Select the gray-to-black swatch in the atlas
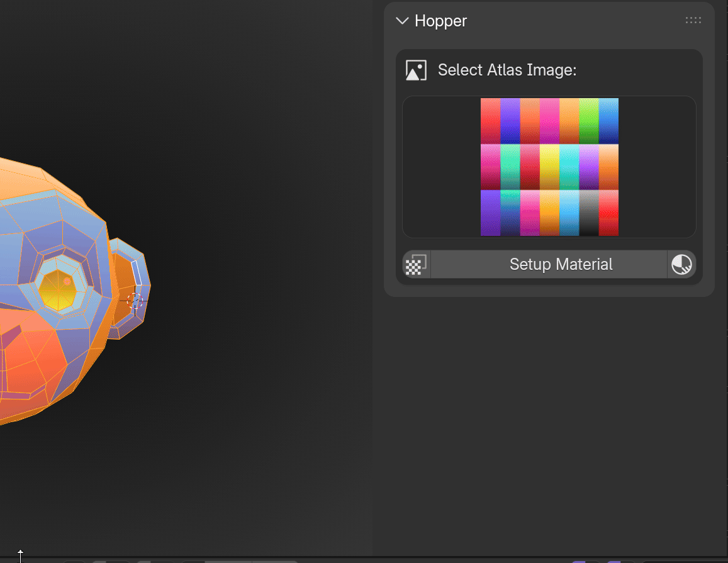 pyautogui.click(x=588, y=213)
